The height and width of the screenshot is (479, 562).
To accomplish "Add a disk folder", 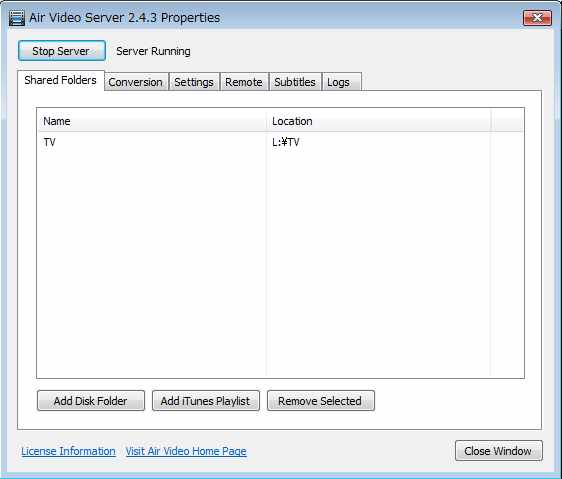I will [91, 400].
